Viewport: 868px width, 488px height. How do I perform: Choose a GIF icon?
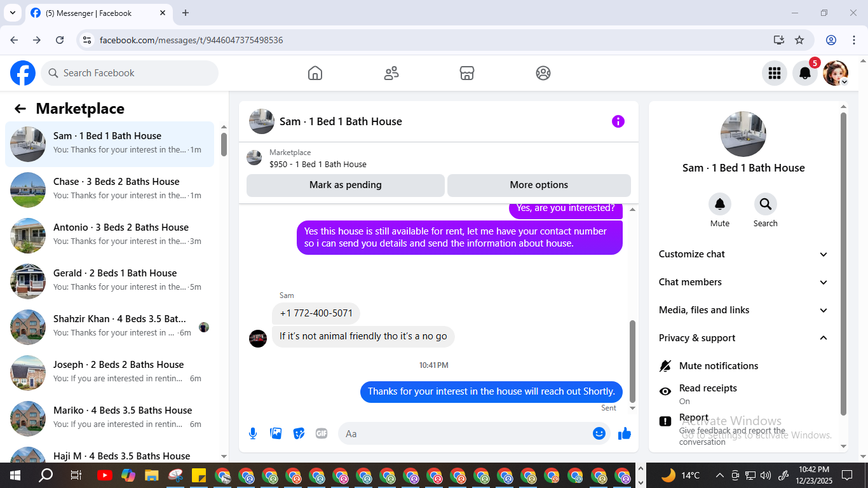(x=322, y=433)
